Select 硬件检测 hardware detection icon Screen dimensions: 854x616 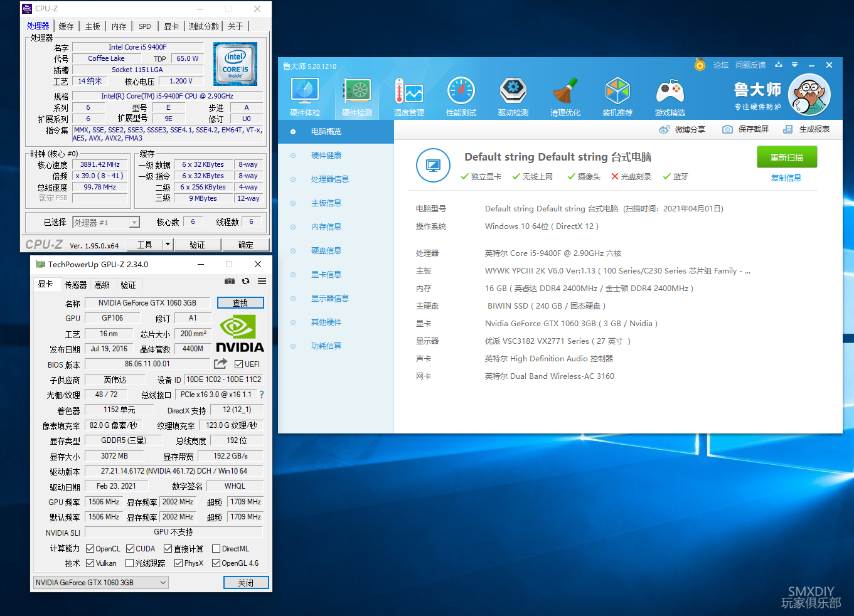[x=357, y=97]
